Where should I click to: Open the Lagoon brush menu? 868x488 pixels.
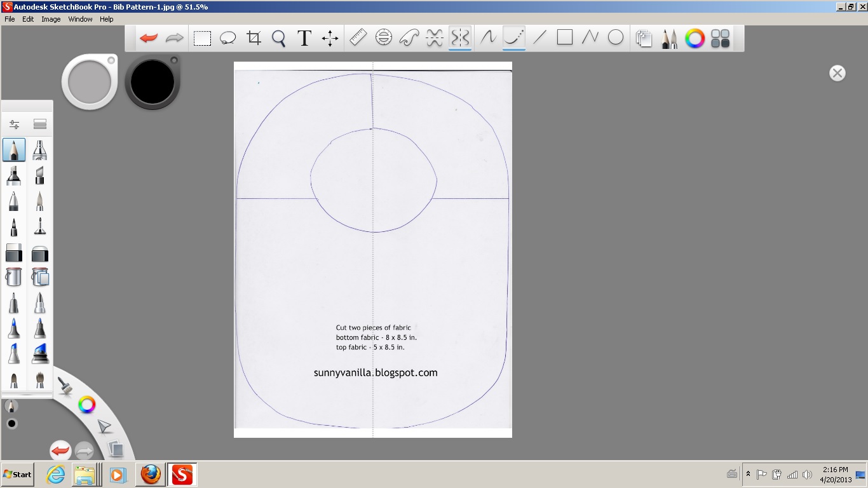(64, 385)
